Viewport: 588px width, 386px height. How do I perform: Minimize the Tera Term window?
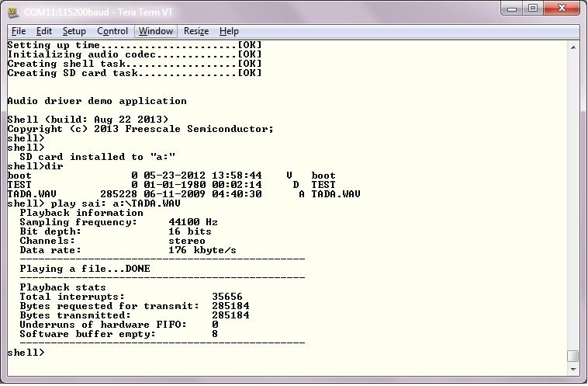point(512,9)
